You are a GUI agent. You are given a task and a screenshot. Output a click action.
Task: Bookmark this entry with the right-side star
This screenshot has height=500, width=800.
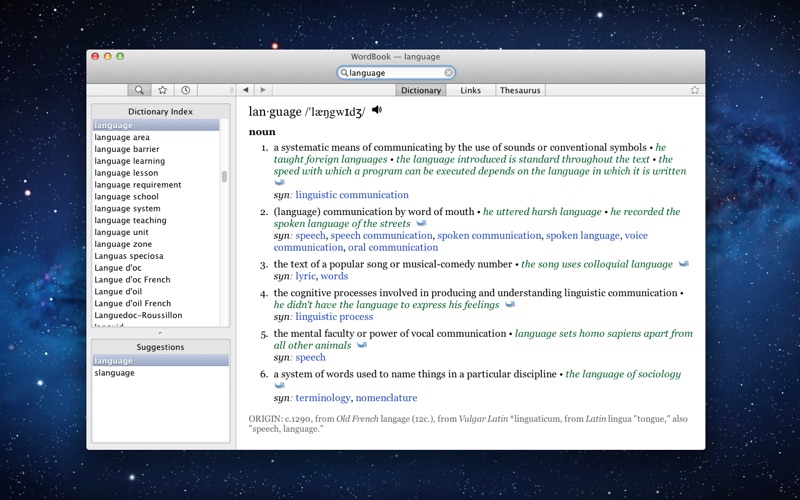tap(694, 90)
